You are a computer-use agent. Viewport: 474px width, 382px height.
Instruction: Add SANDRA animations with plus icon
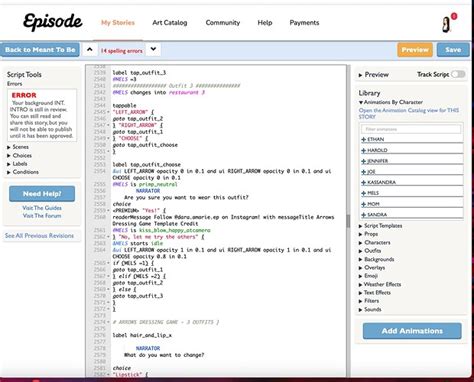coord(364,215)
